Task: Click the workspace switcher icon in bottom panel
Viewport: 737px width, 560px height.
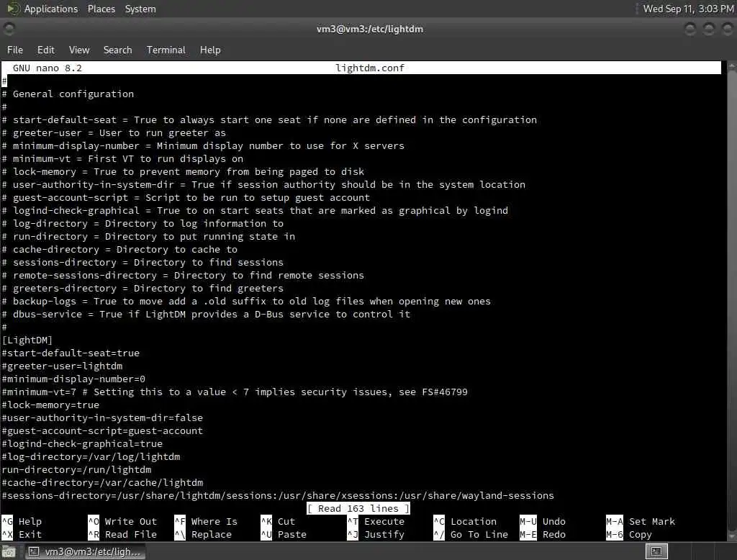Action: 656,551
